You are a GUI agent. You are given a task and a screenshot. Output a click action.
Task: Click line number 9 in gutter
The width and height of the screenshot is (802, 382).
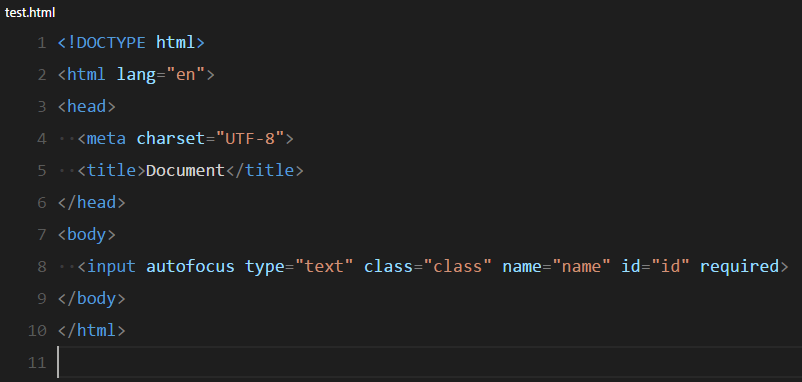pyautogui.click(x=42, y=299)
